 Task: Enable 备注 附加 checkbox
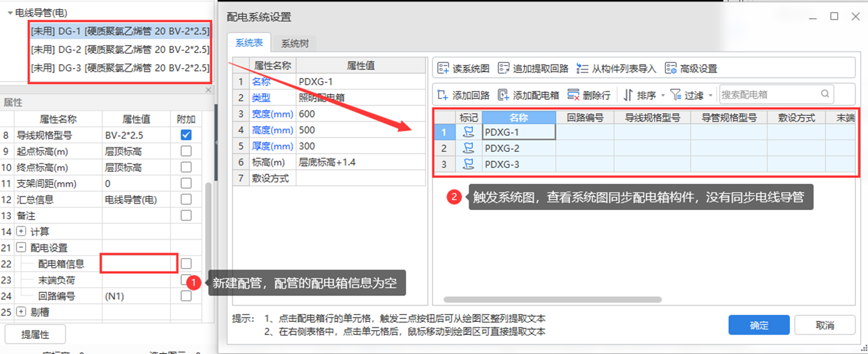point(186,215)
